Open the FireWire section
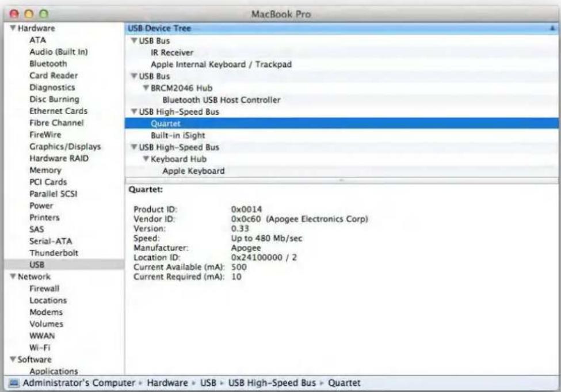 45,135
